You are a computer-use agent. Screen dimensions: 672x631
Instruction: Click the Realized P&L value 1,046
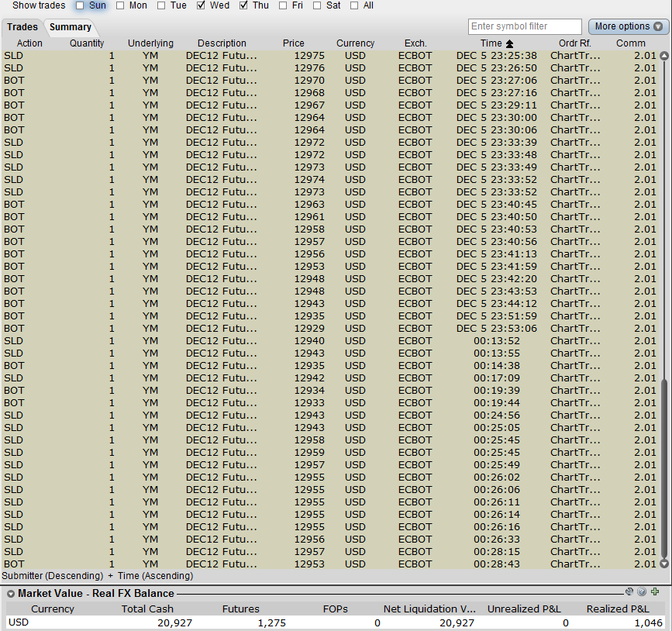click(x=649, y=622)
